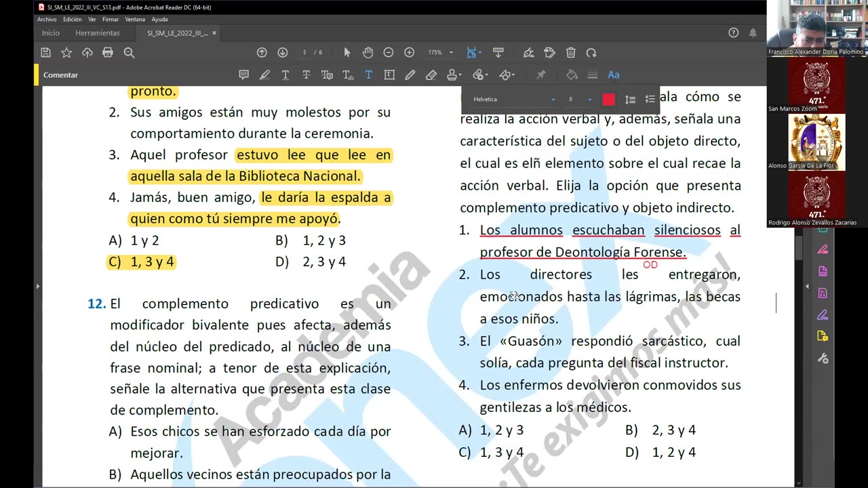Activate the hand pan tool
Screen dimensions: 868x488
368,53
